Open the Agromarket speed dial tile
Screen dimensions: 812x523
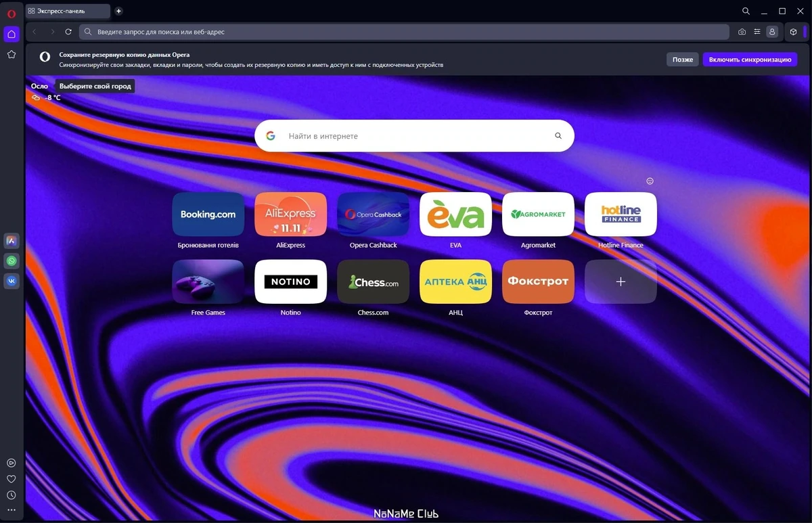coord(539,214)
